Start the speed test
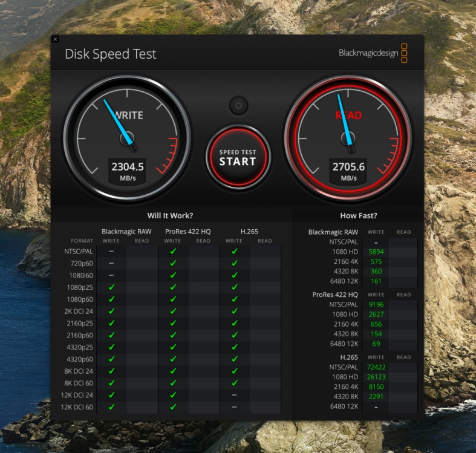Screen dimensions: 476x453 click(x=238, y=157)
